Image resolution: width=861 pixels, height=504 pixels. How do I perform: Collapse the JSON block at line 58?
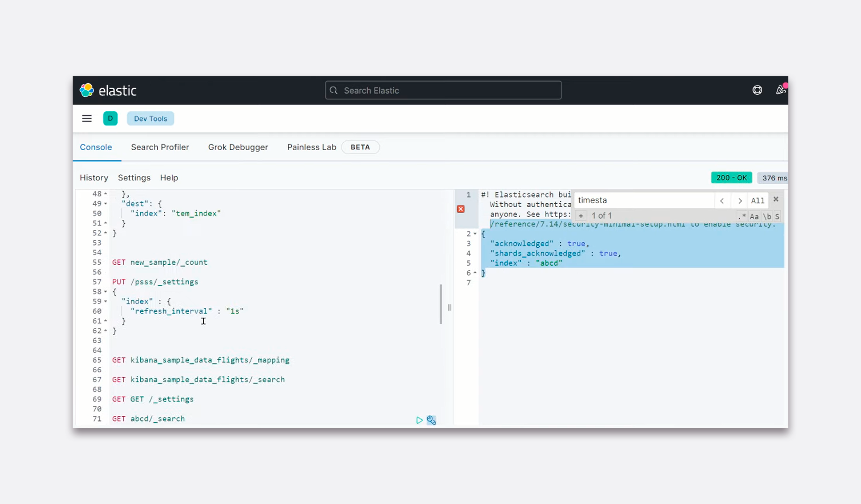[x=106, y=292]
